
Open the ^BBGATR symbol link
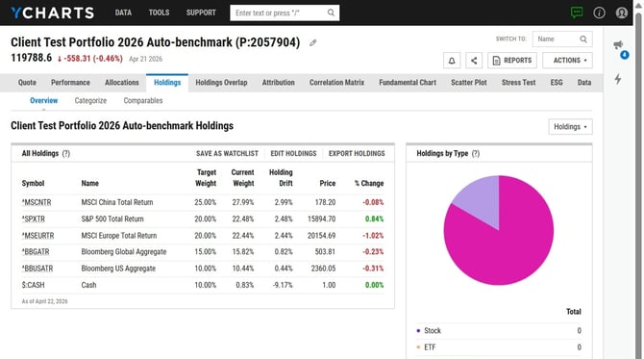click(x=36, y=251)
